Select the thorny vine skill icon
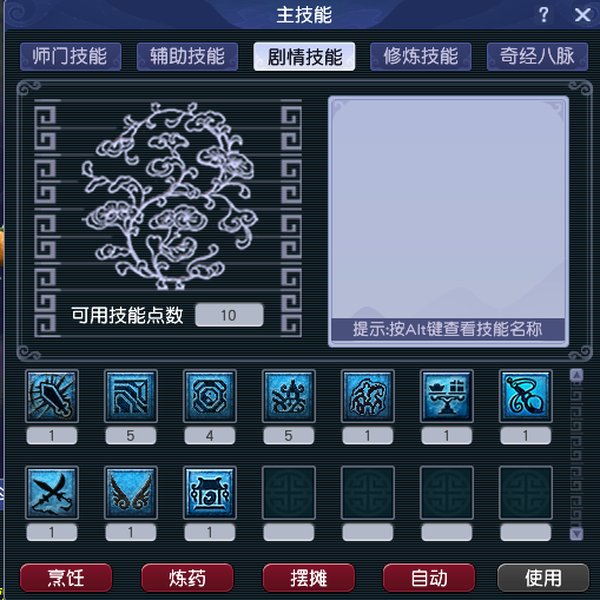600x600 pixels. pos(289,396)
